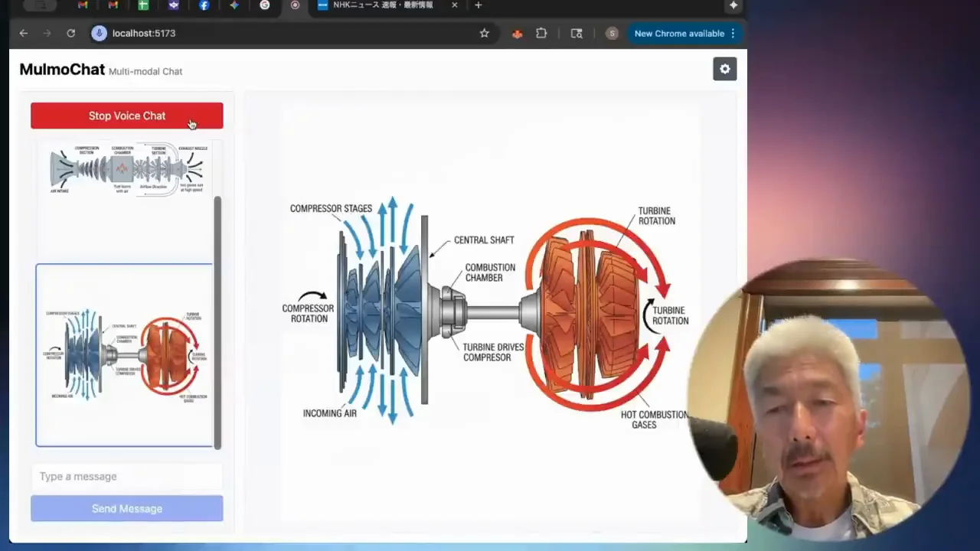Open the MulmoChat settings gear
Viewport: 980px width, 551px height.
[x=725, y=69]
